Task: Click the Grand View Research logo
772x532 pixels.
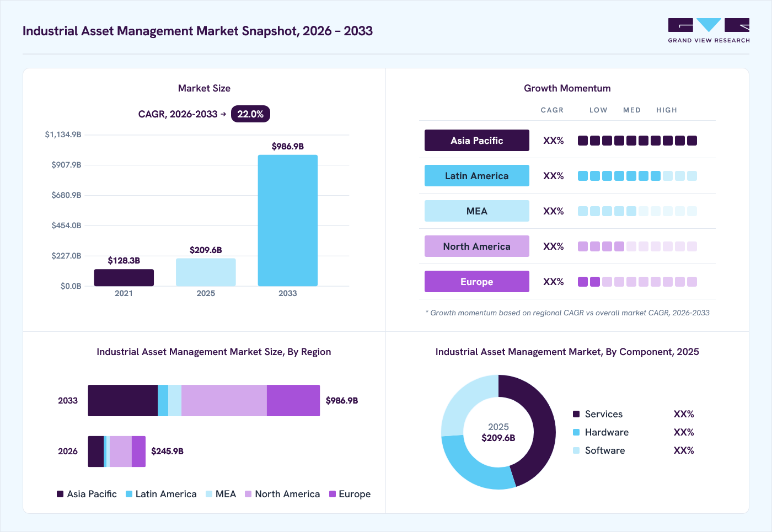Action: (709, 31)
